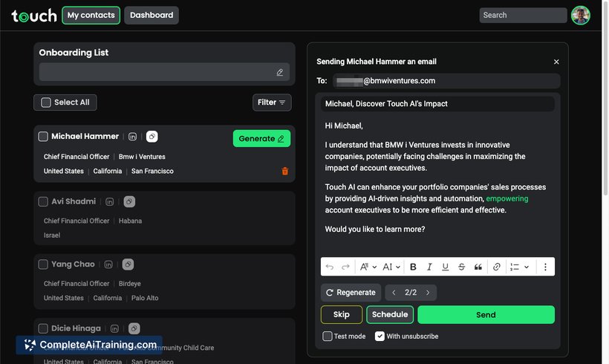This screenshot has width=609, height=364.
Task: Open the font family dropdown
Action: click(x=368, y=267)
